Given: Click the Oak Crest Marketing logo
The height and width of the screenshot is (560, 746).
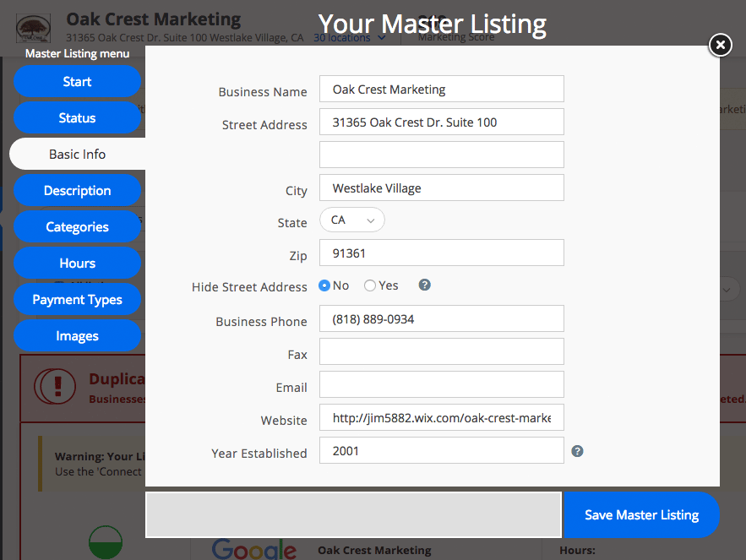Looking at the screenshot, I should tap(33, 29).
